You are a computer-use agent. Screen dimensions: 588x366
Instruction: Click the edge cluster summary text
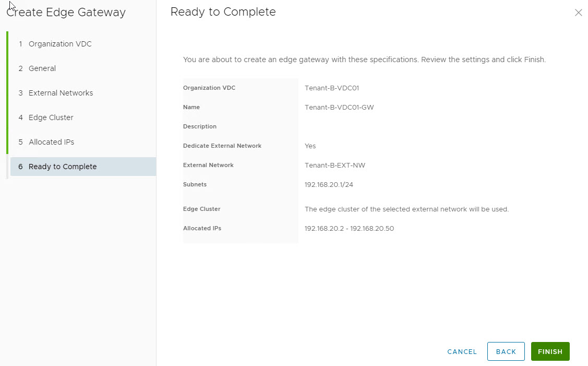[406, 209]
